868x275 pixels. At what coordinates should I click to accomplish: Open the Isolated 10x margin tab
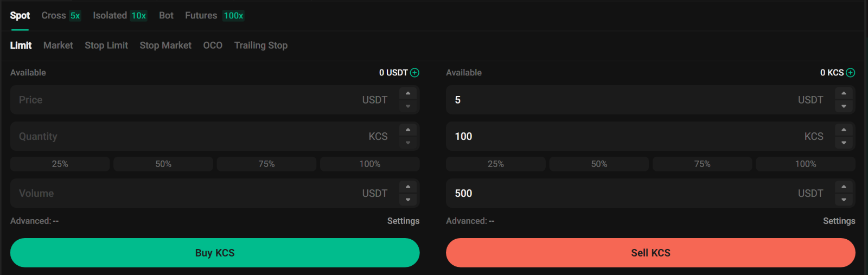pyautogui.click(x=120, y=16)
